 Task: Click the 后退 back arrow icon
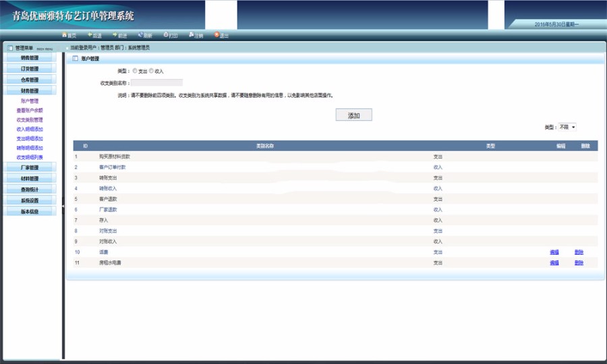(x=90, y=35)
